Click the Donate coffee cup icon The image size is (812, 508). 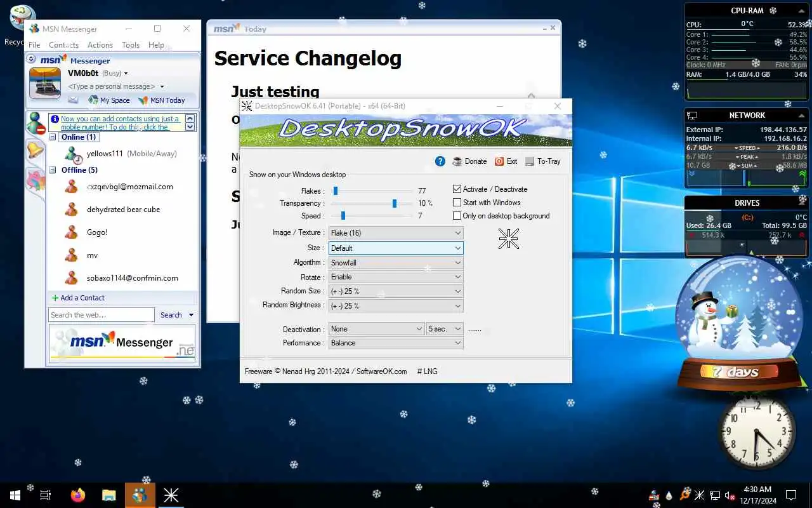[457, 161]
